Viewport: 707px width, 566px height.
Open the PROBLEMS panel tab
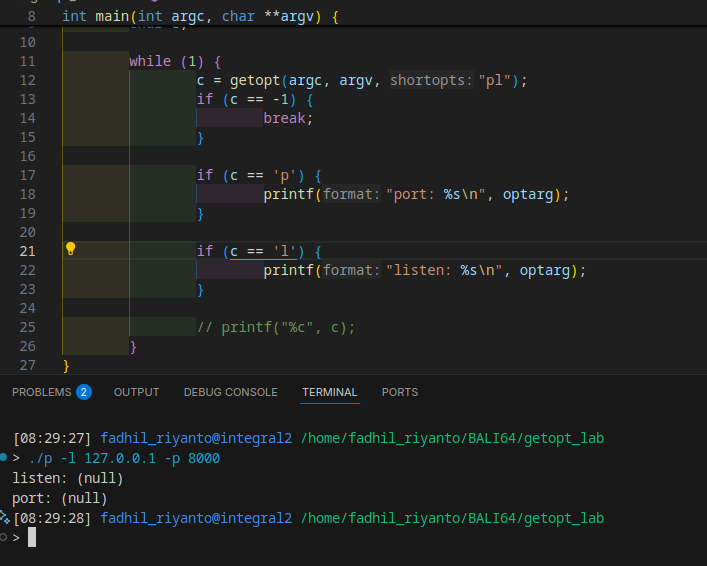[x=41, y=392]
